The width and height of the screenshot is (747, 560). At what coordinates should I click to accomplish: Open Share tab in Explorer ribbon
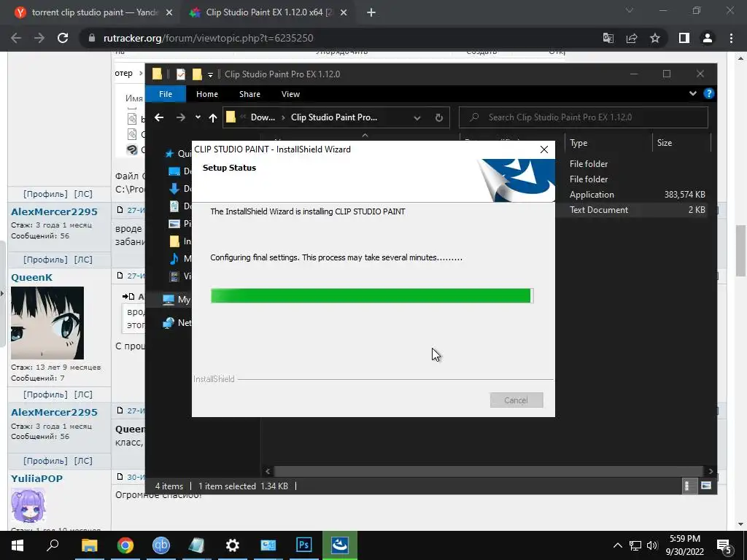tap(249, 94)
